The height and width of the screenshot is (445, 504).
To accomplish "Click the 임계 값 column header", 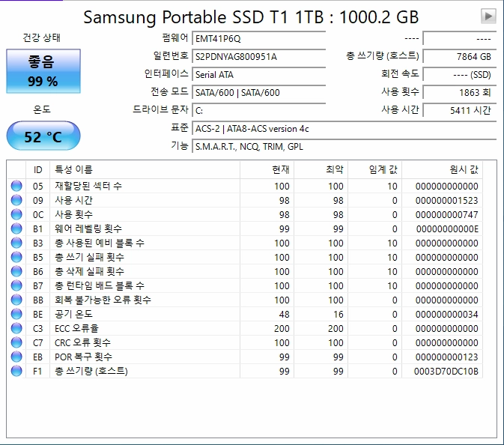I will click(374, 169).
